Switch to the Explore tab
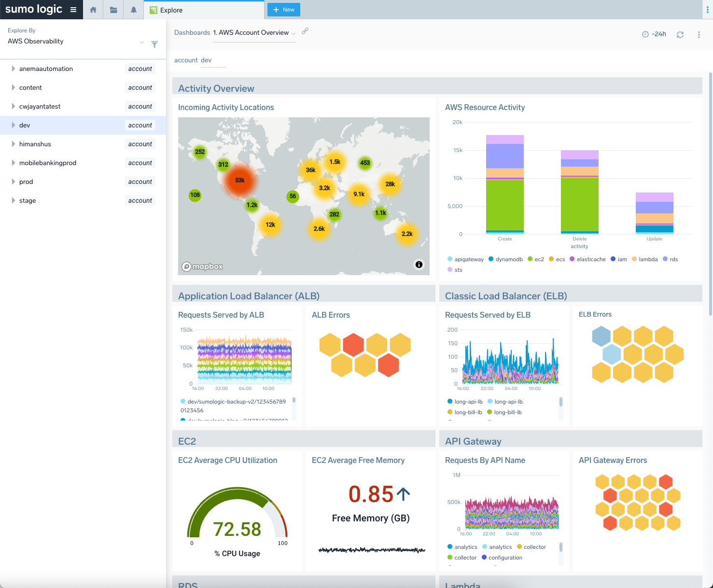Image resolution: width=713 pixels, height=588 pixels. click(204, 10)
